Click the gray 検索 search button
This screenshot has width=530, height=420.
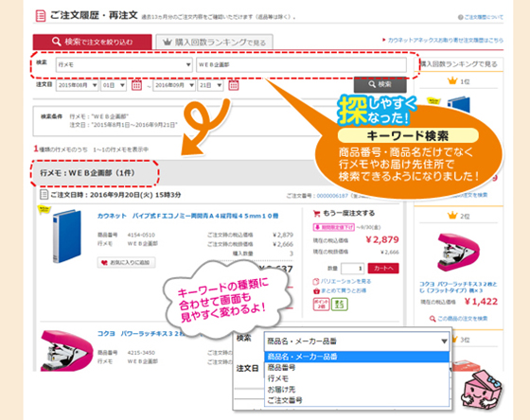380,84
